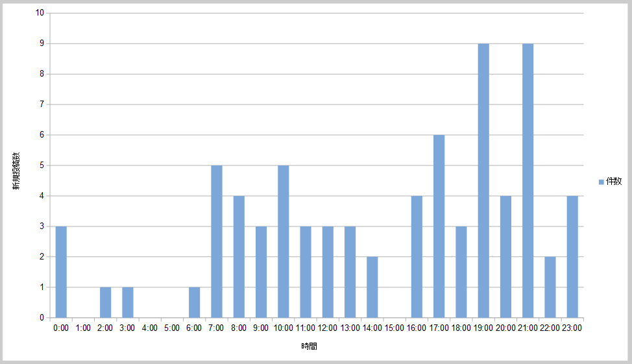
Task: Click the bar above 10:00
Action: pyautogui.click(x=284, y=241)
